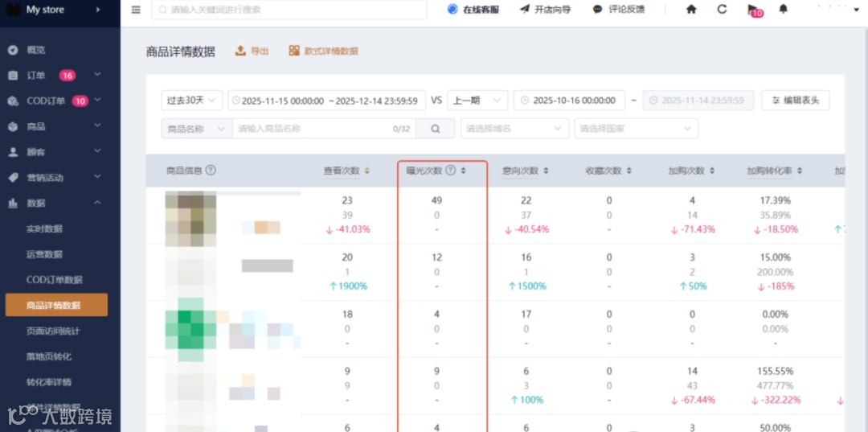Open 评论反馈 feedback link

point(618,10)
